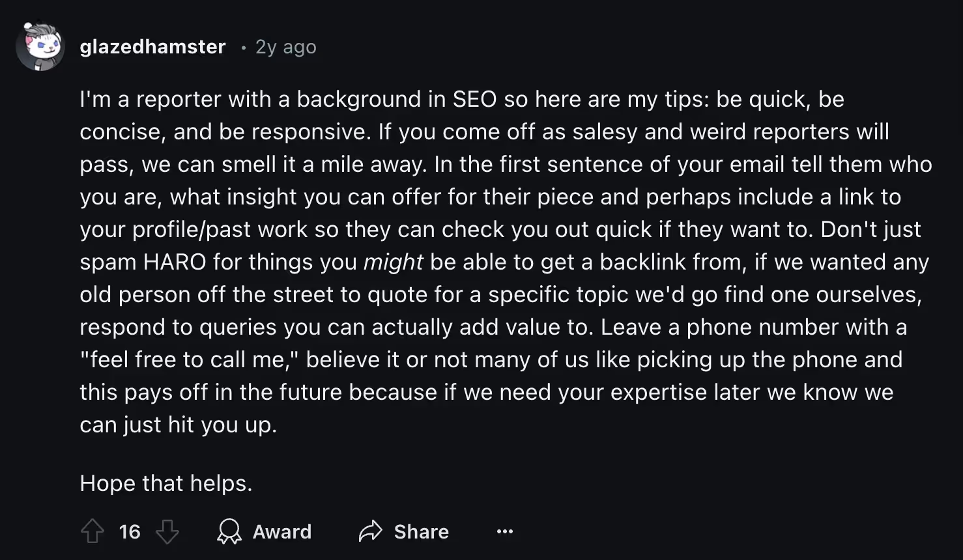963x560 pixels.
Task: Click the Share arrow icon
Action: [370, 531]
